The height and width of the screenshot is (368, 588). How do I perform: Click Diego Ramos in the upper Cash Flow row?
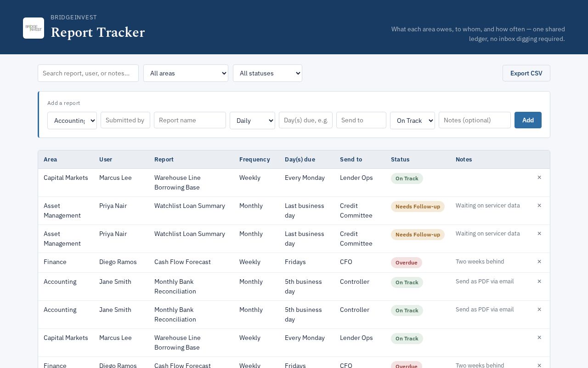pos(118,262)
